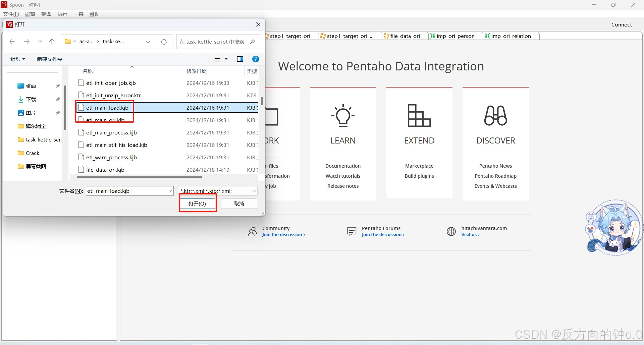Open the 组织 menu
This screenshot has width=644, height=345.
coord(17,59)
